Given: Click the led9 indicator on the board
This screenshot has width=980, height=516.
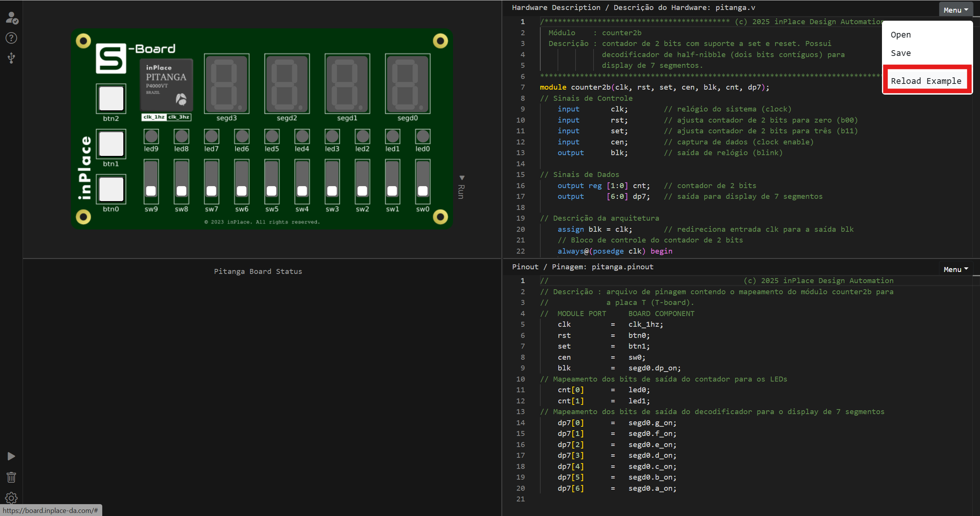Looking at the screenshot, I should [x=151, y=136].
